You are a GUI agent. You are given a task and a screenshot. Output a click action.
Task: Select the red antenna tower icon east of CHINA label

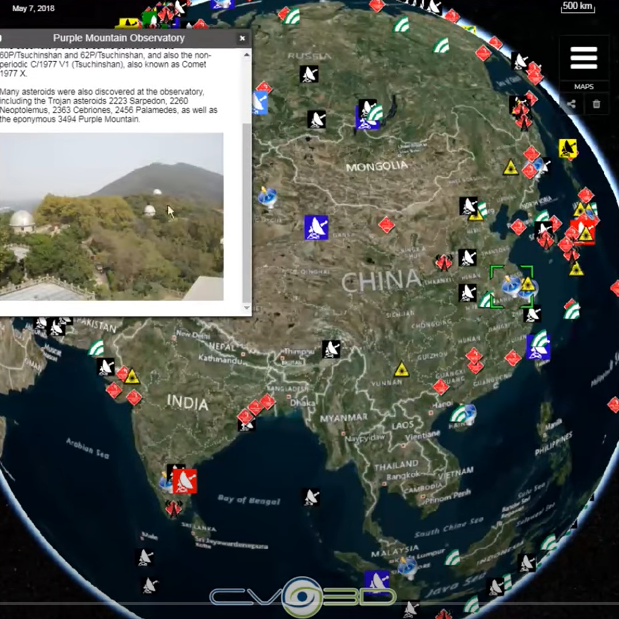pos(444,262)
